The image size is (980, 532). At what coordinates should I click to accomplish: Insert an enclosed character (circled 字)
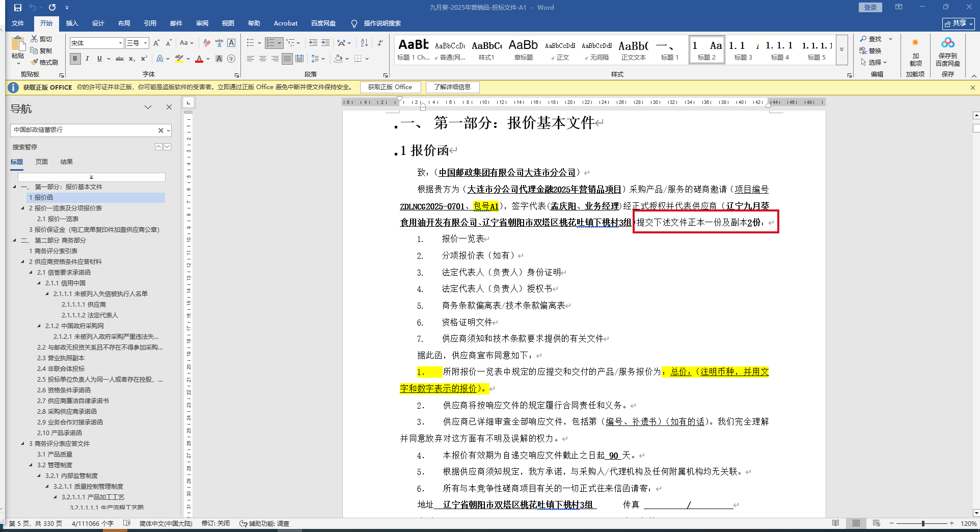[231, 59]
